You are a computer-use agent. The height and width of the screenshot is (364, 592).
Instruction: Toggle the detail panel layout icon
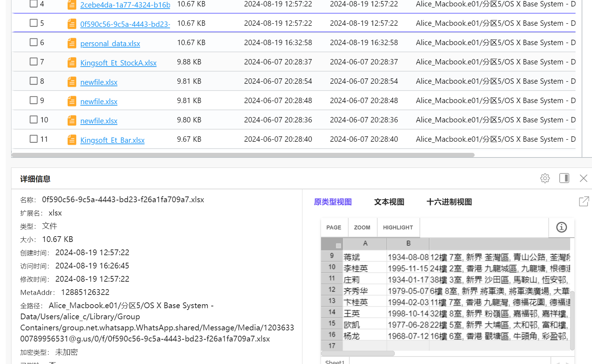coord(564,178)
